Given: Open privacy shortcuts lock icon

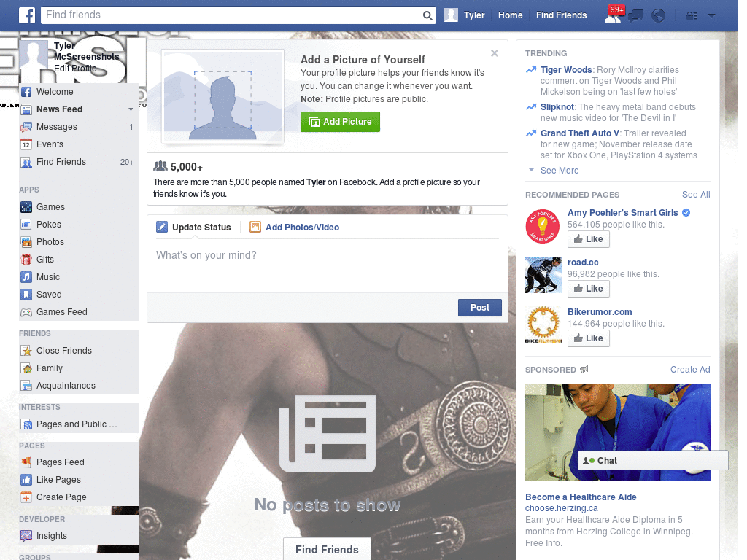Looking at the screenshot, I should click(692, 16).
